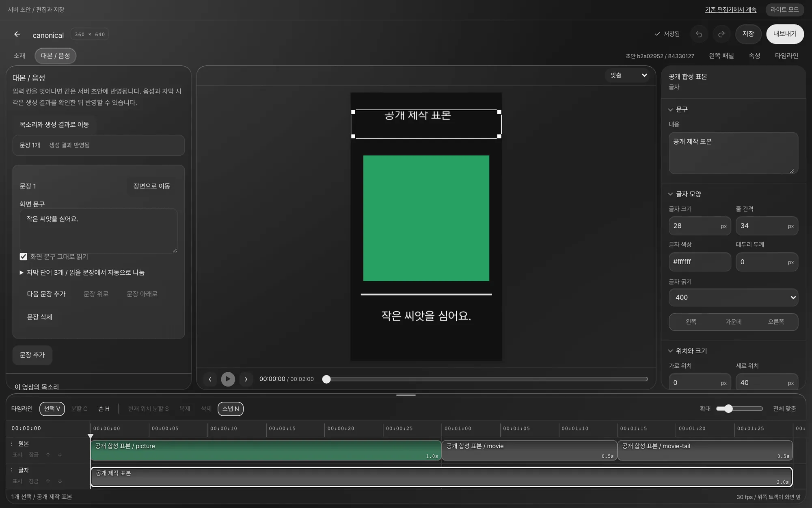Grab the 원본 track drag handle

click(x=12, y=444)
